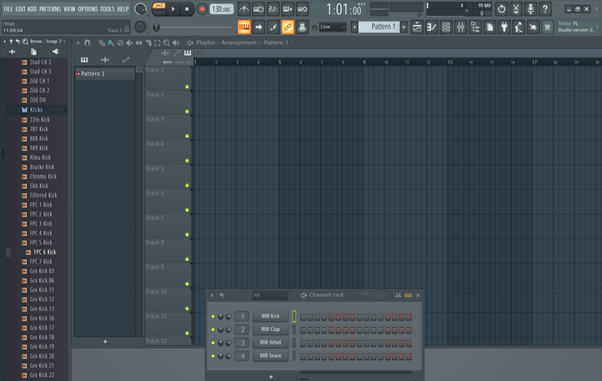
Task: Toggle PAT/SONG mode switch
Action: coord(159,8)
